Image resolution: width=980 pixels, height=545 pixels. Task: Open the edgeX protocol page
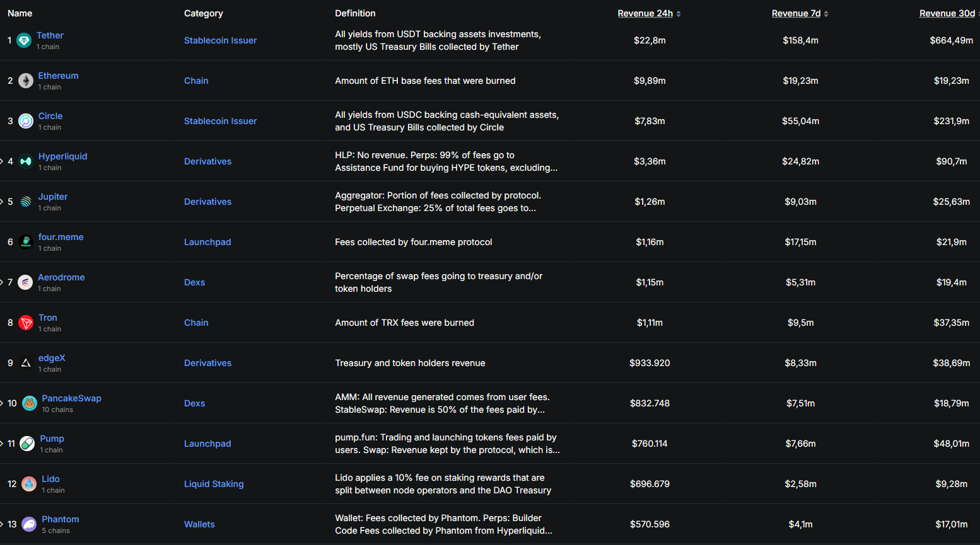(x=52, y=358)
